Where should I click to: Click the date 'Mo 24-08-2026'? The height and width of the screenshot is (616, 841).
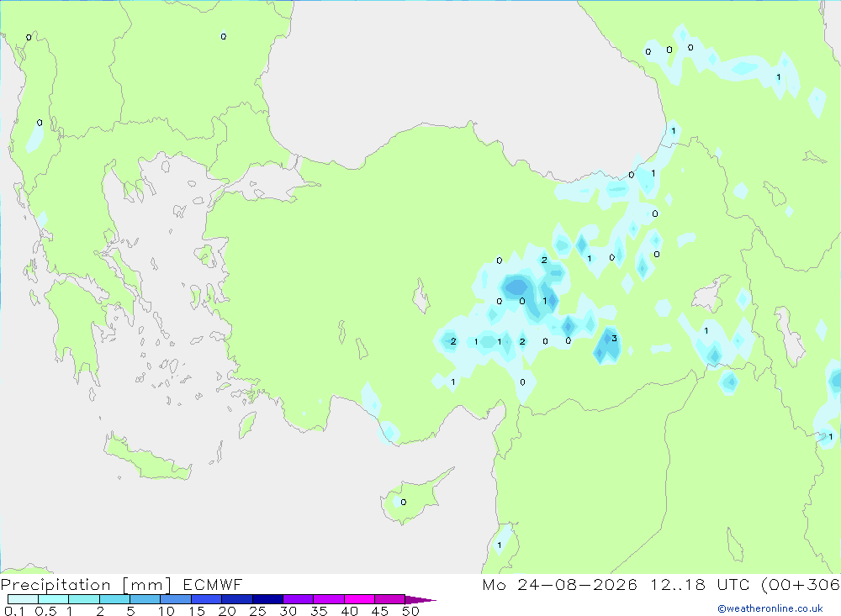coord(559,584)
